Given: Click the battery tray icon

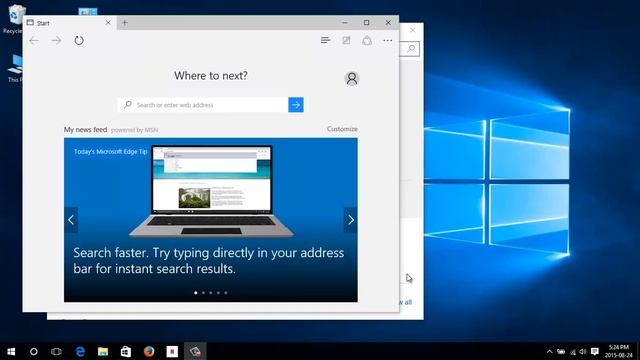Looking at the screenshot, I should (x=561, y=351).
